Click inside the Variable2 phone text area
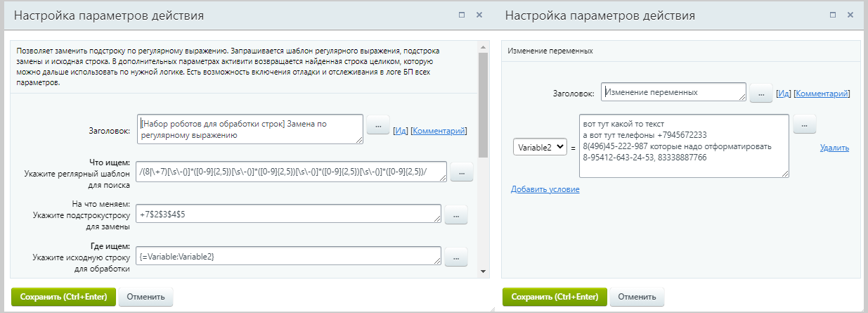 [684, 146]
